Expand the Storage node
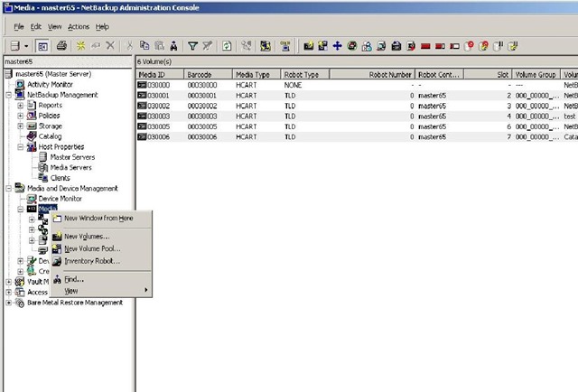The width and height of the screenshot is (578, 392). click(20, 126)
